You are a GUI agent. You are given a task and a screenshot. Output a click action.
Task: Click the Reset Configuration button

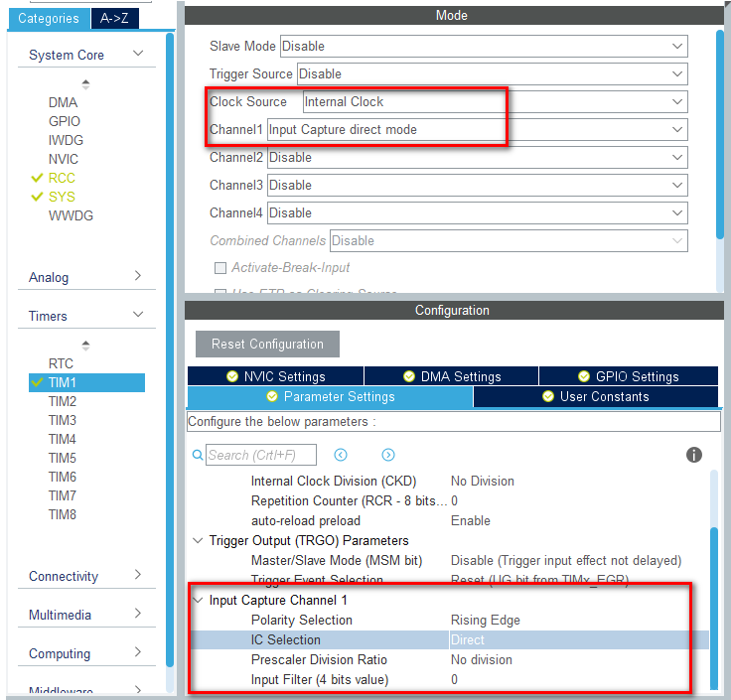267,344
